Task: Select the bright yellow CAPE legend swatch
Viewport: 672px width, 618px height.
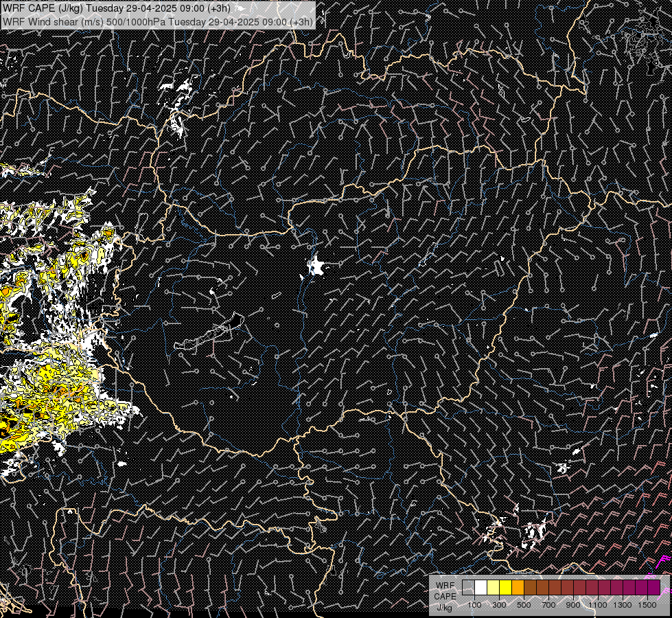Action: pos(506,588)
